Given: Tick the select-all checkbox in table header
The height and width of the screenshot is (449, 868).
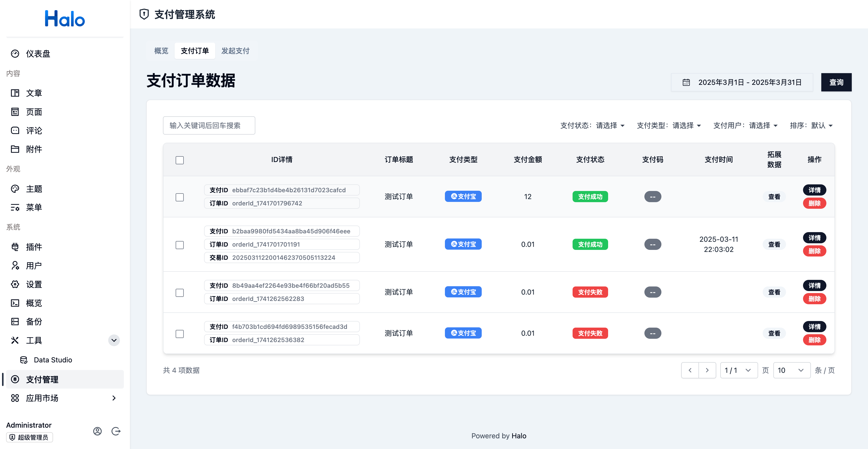Looking at the screenshot, I should [x=180, y=160].
